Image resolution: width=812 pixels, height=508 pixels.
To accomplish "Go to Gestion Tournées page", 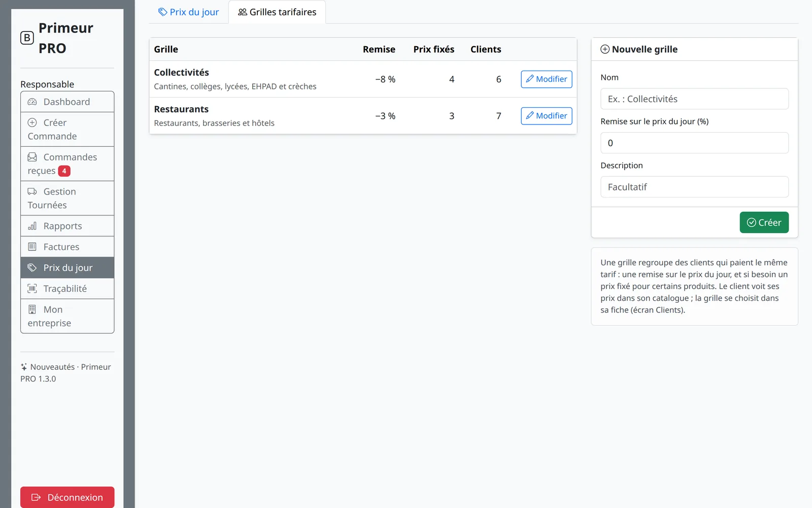I will pos(67,198).
